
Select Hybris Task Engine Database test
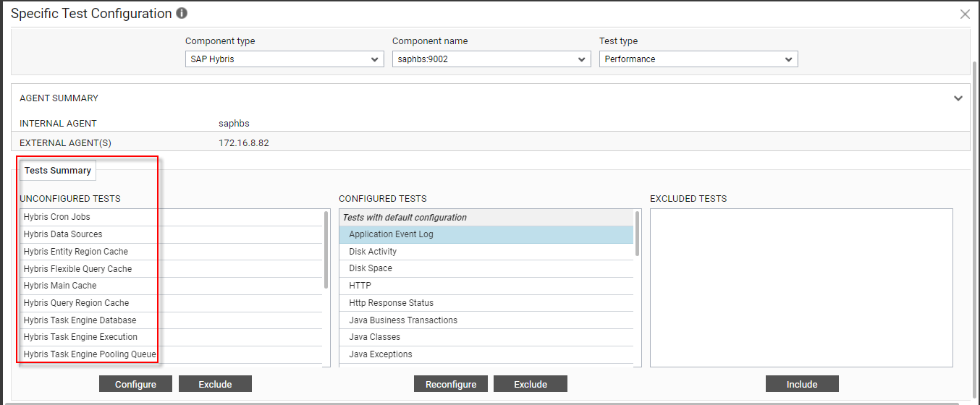(171, 320)
